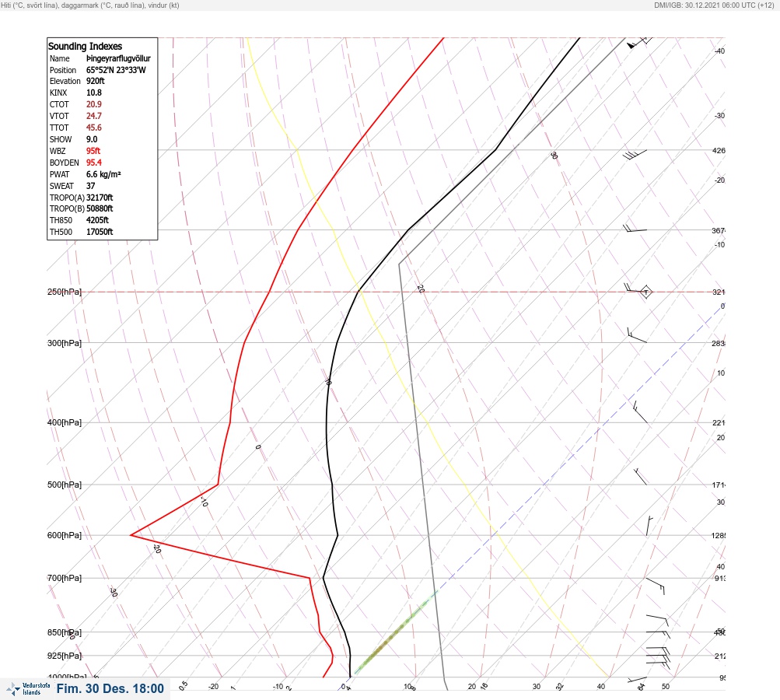Click the wind barb at 300 hPa level

637,334
